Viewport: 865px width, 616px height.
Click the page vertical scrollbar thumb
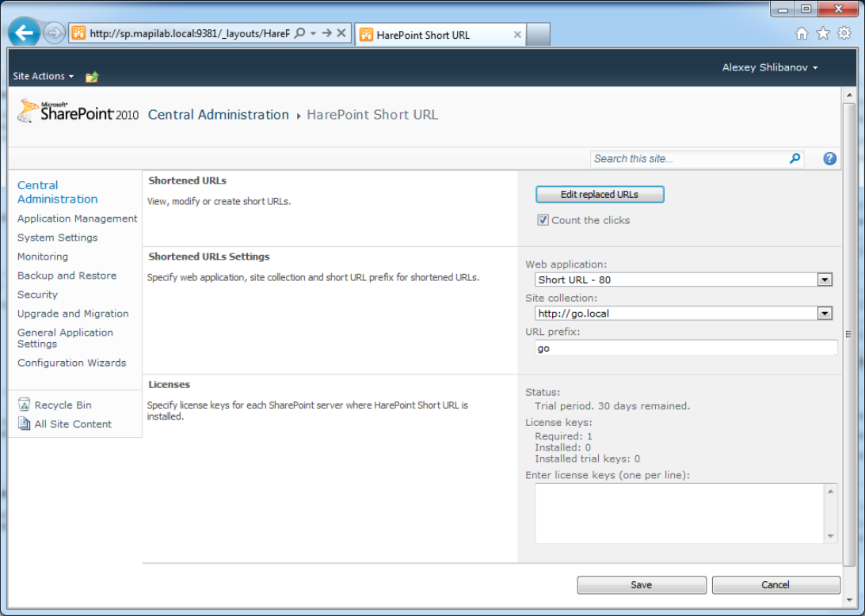coord(849,334)
